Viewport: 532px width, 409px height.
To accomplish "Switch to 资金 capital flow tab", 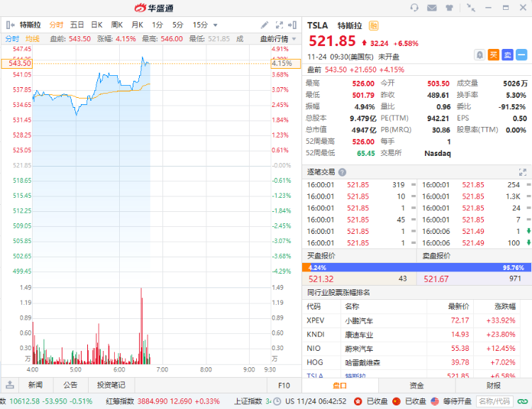I will click(416, 386).
